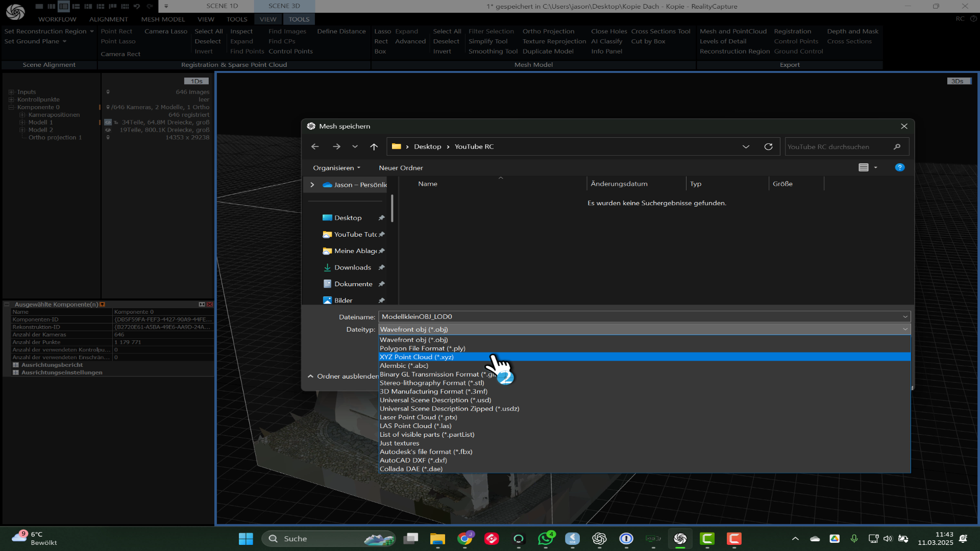This screenshot has width=980, height=551.
Task: Click the undo arrow in the title bar
Action: tap(137, 6)
